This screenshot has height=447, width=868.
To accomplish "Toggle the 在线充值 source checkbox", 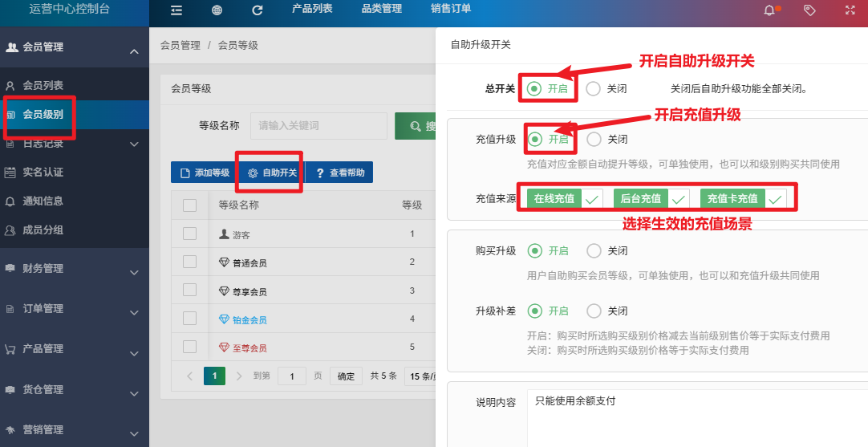I will 565,198.
